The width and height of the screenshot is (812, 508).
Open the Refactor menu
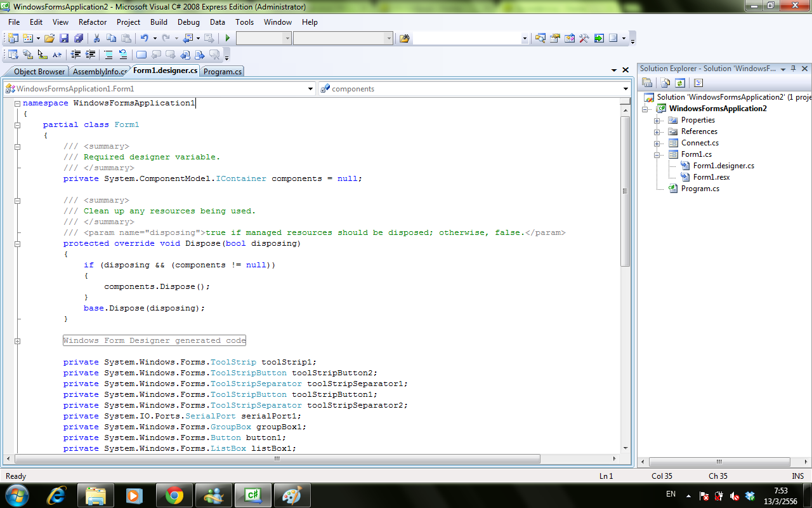(93, 22)
